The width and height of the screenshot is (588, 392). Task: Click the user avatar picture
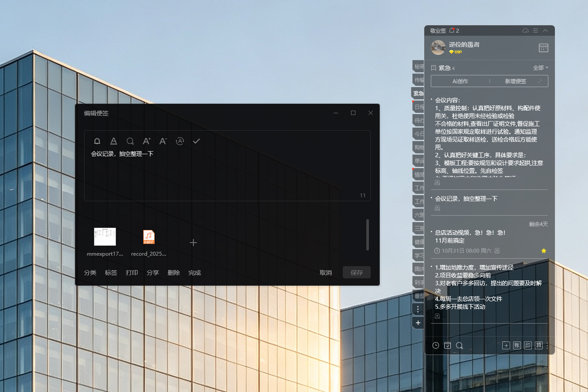point(438,47)
